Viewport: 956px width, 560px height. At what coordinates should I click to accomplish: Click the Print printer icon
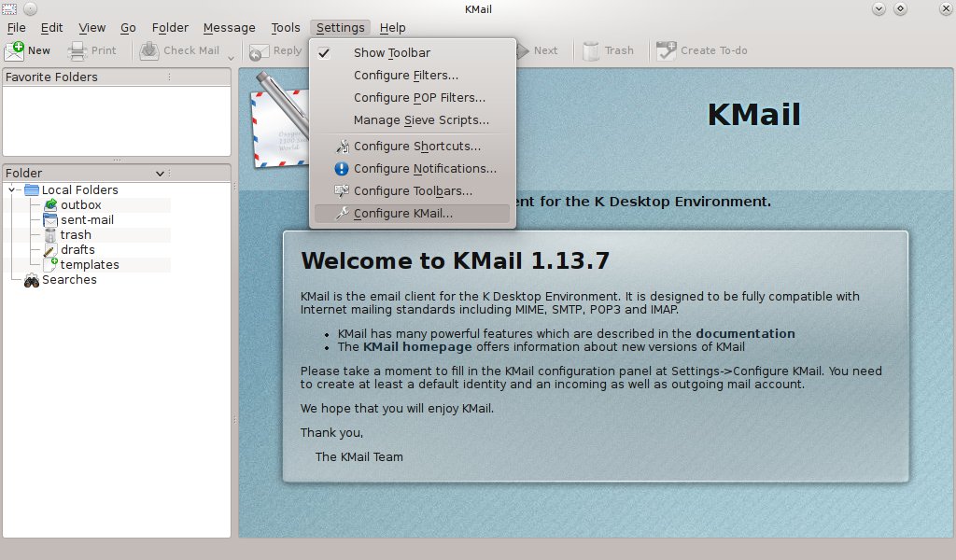pyautogui.click(x=77, y=51)
